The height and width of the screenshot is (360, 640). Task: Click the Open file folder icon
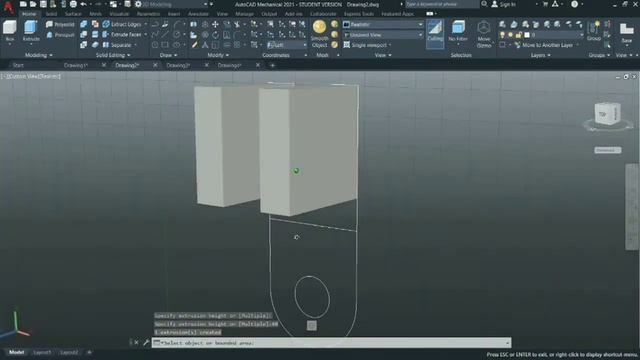[x=33, y=4]
